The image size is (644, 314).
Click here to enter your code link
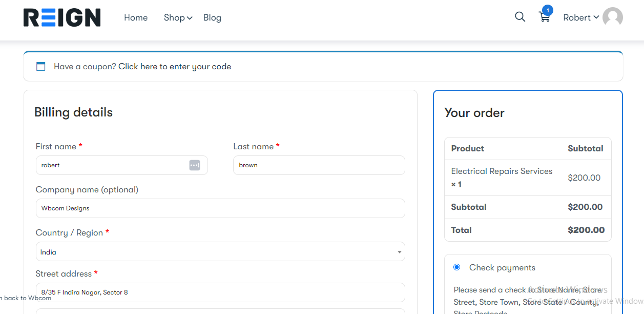175,67
